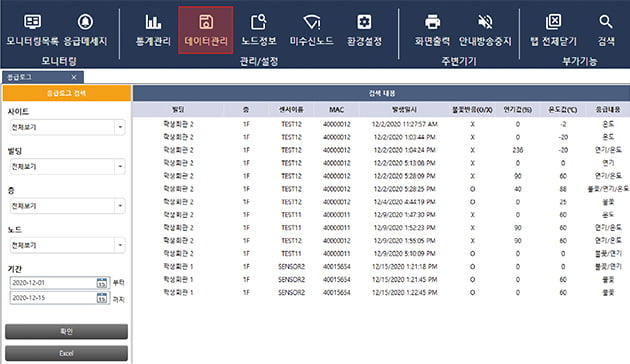
Task: Select row dated 12/2/2020 11:27:57 AM
Action: (381, 124)
